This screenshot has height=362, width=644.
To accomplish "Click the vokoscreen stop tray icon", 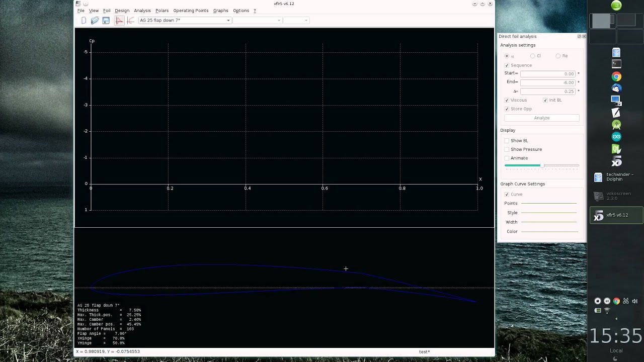I will (598, 301).
